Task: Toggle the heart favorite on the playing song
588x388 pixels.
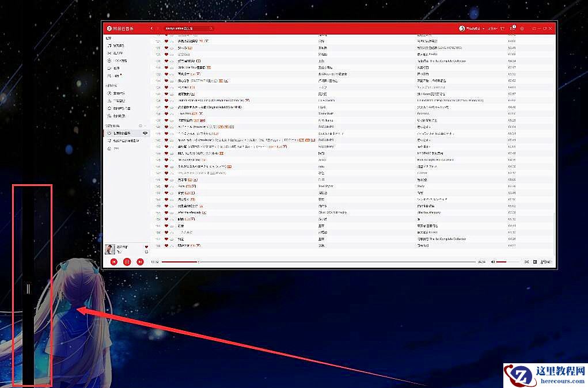Action: [147, 247]
